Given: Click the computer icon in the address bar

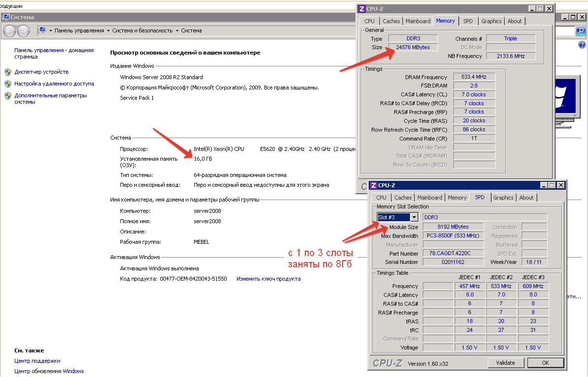Looking at the screenshot, I should pos(42,30).
